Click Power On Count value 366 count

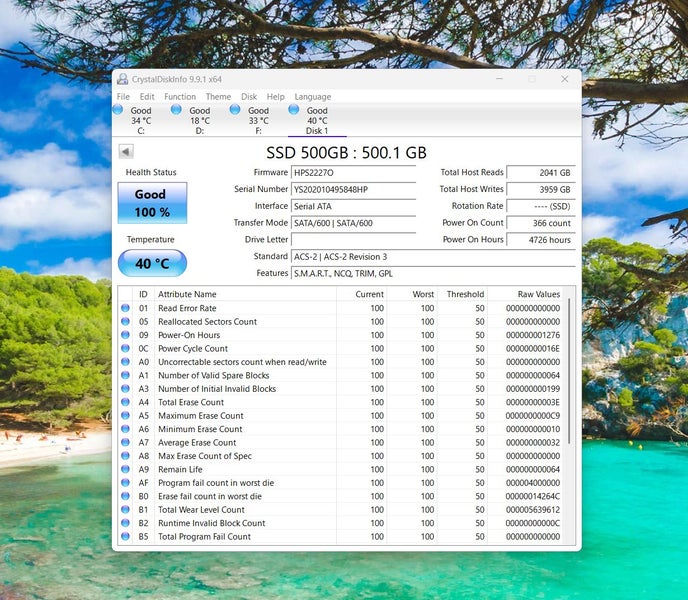(x=541, y=223)
